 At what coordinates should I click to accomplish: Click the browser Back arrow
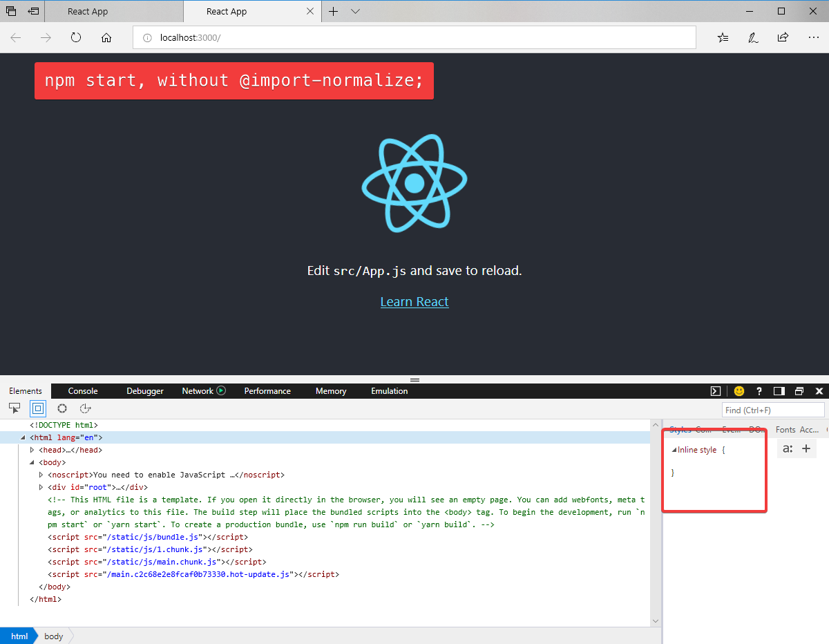point(16,37)
